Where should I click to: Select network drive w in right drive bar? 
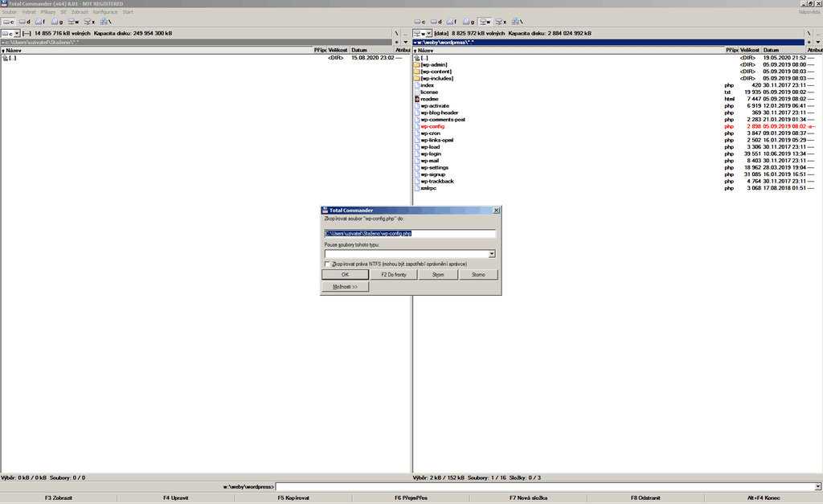point(485,22)
